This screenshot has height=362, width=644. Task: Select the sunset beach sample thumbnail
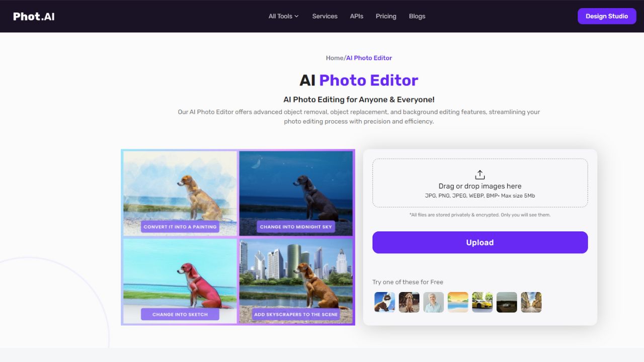pos(458,302)
